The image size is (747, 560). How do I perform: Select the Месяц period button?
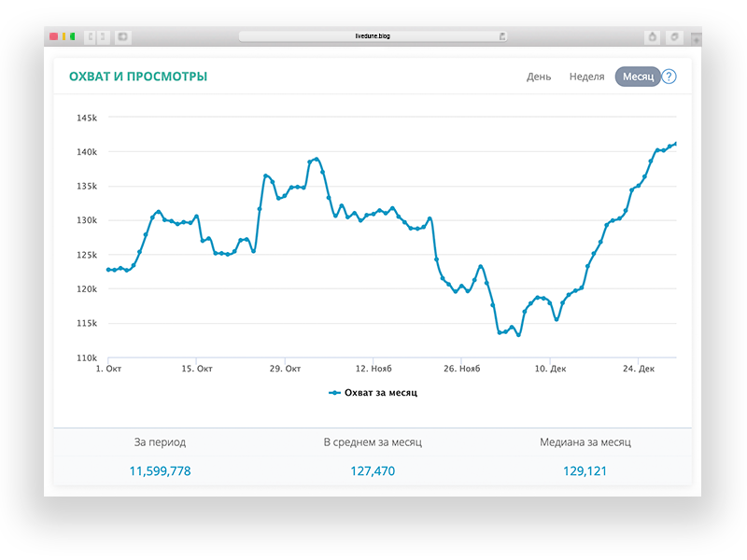click(638, 77)
